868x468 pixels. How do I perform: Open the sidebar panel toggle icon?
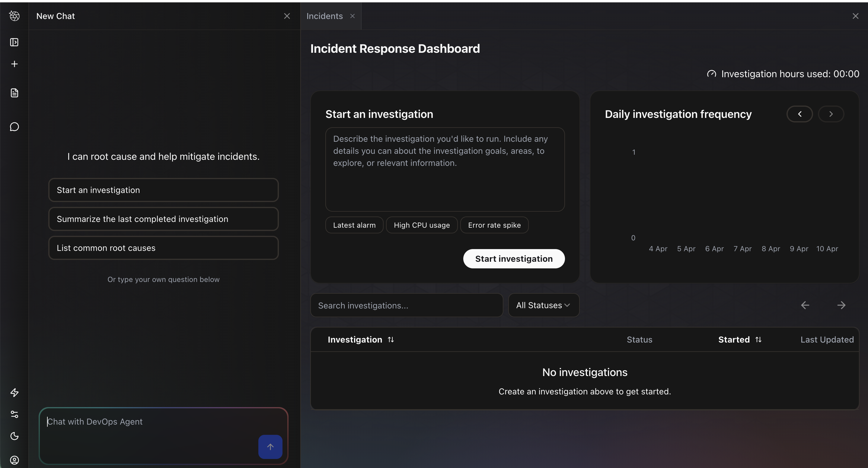(14, 42)
